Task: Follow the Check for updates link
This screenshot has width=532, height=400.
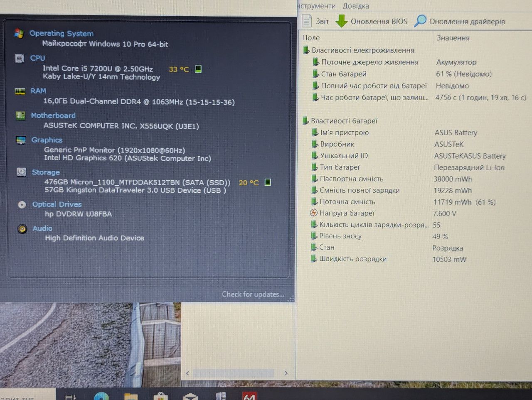Action: (253, 294)
